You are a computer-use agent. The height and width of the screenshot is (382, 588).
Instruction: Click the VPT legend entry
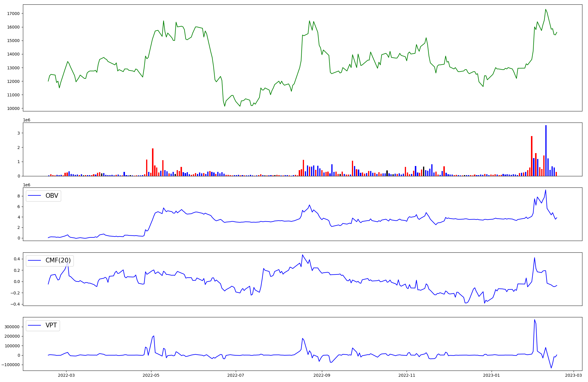tap(51, 325)
